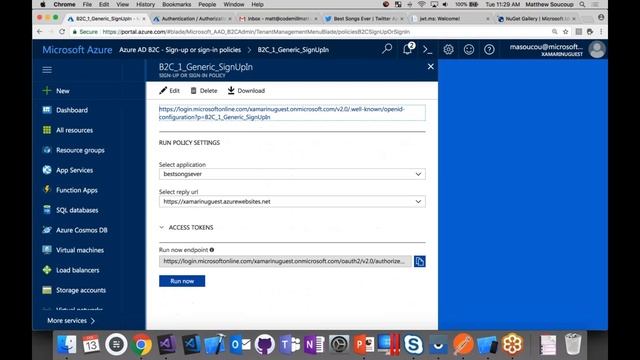Open Azure AD B2C policies breadcrumb
The height and width of the screenshot is (360, 640).
tap(180, 50)
